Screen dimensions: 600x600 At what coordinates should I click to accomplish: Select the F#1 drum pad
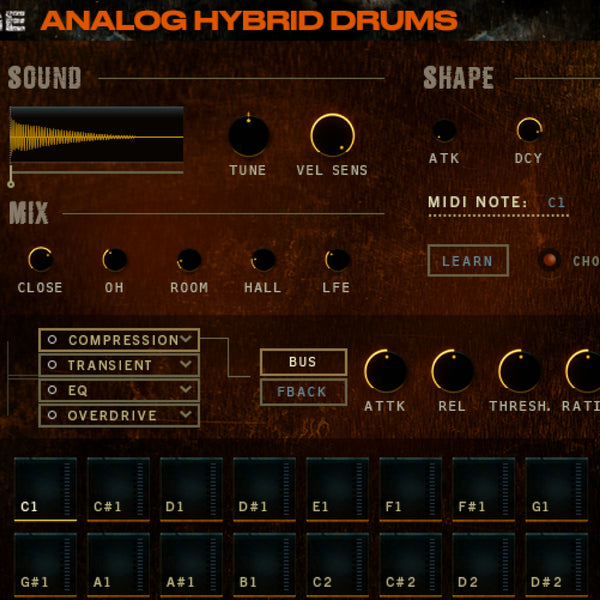tap(484, 489)
